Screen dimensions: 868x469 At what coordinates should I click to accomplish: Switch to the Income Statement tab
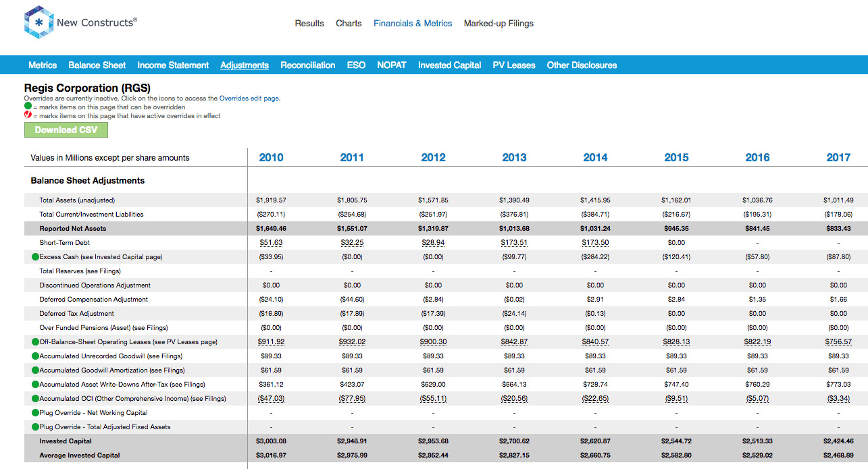pos(173,65)
